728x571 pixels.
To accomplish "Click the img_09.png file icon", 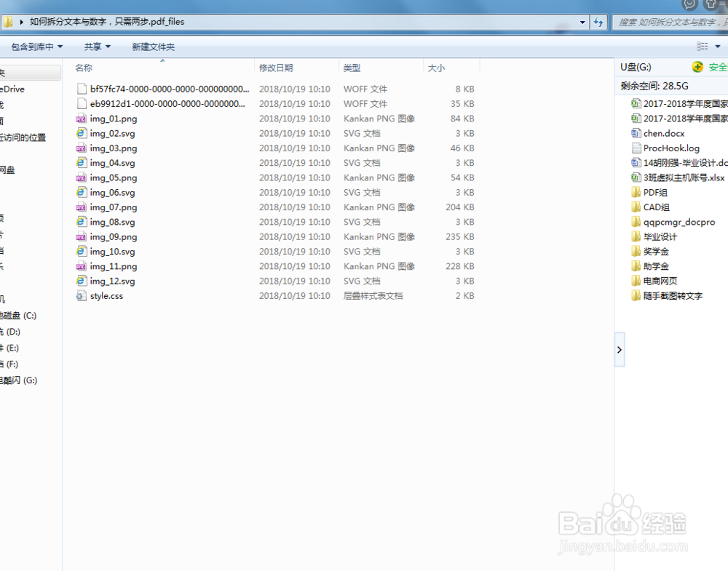I will (x=82, y=237).
